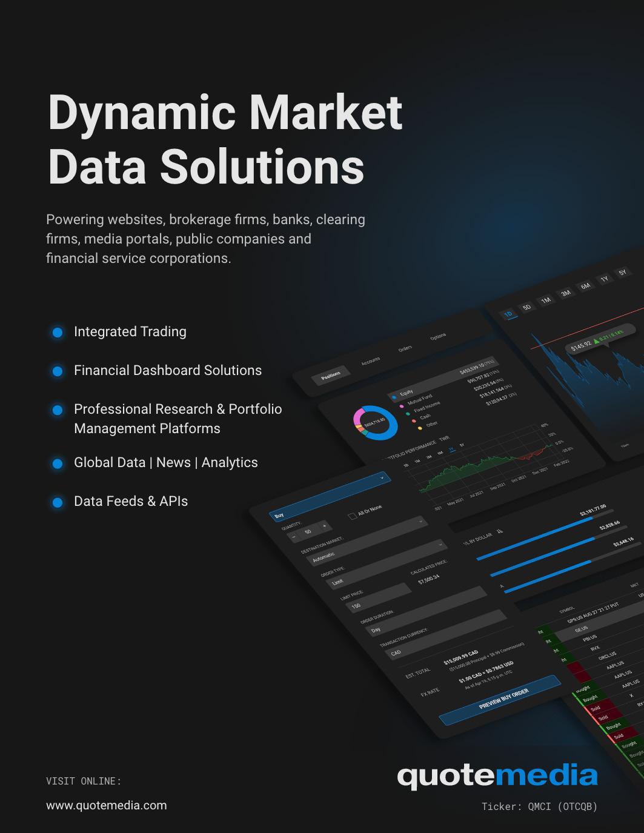Image resolution: width=644 pixels, height=833 pixels.
Task: Select 6M in the Portfolio Performance chart
Action: [x=440, y=454]
